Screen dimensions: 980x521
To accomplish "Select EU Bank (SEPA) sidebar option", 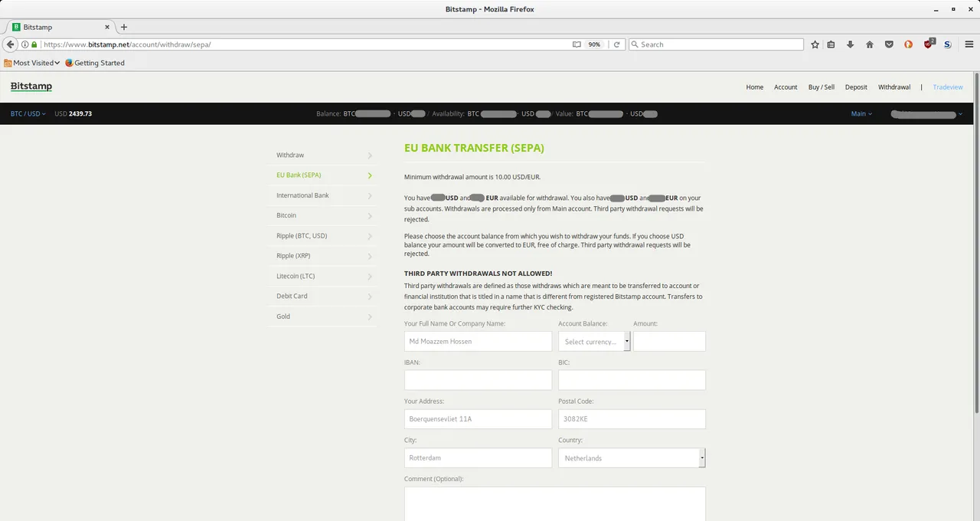I will [322, 175].
